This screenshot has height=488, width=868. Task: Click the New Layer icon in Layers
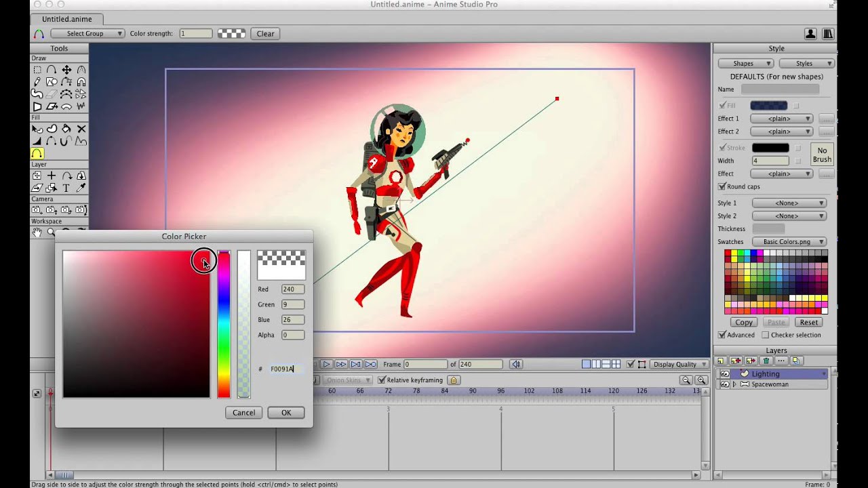pos(721,361)
